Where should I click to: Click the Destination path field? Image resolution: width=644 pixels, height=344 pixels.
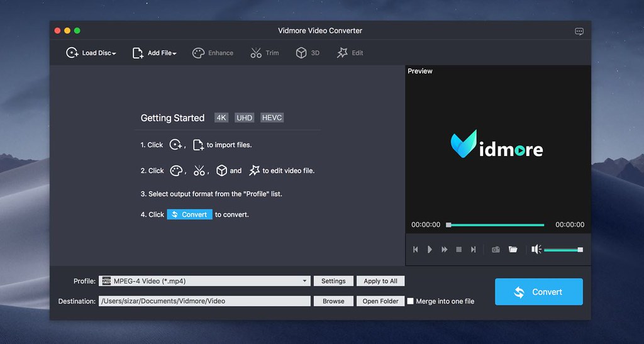[x=204, y=301]
